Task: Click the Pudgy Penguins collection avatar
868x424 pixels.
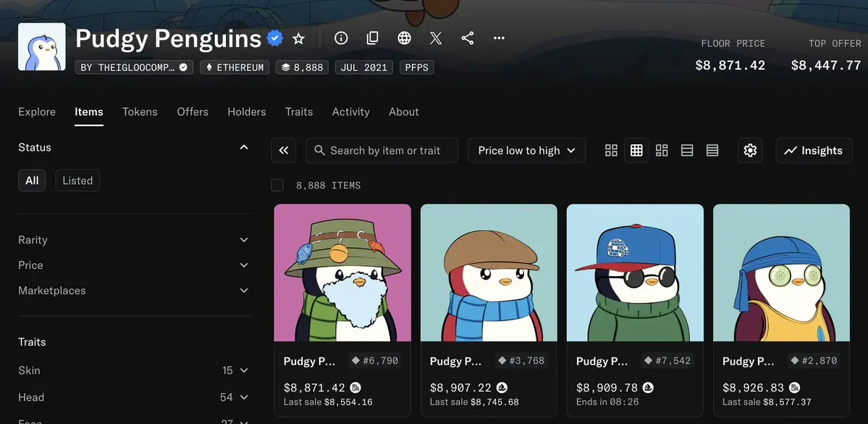Action: [42, 46]
